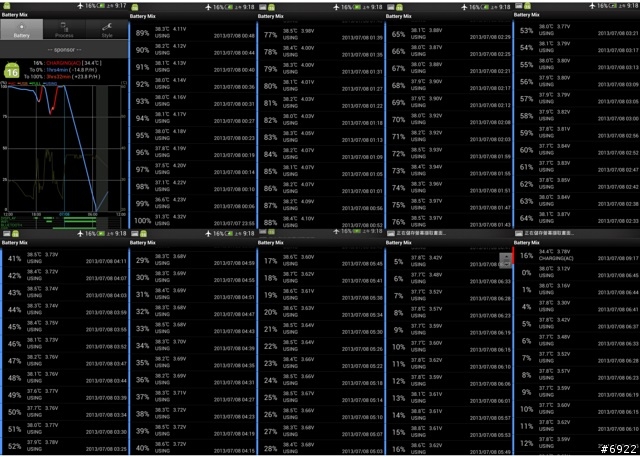
Task: Select the 76% log row
Action: 449,222
